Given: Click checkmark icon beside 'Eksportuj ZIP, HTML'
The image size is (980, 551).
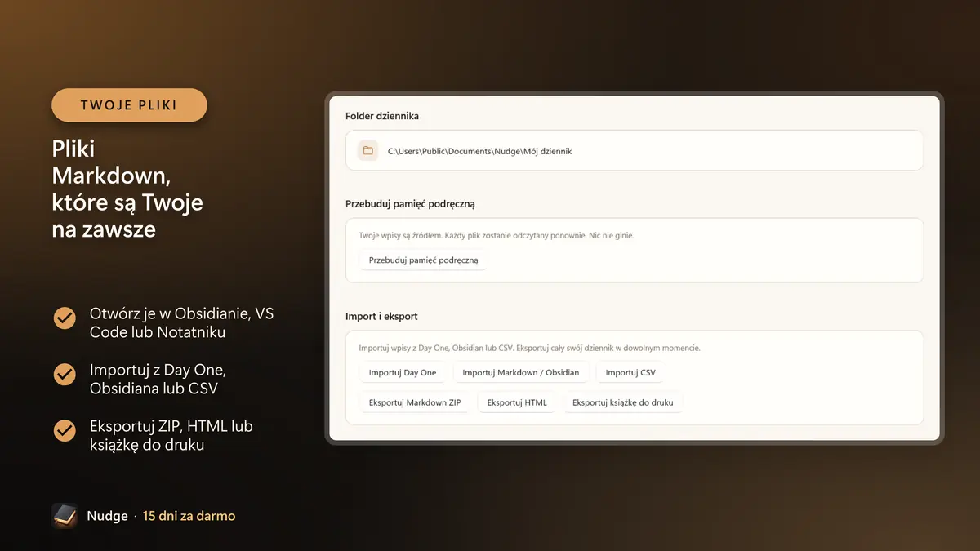Looking at the screenshot, I should point(65,430).
